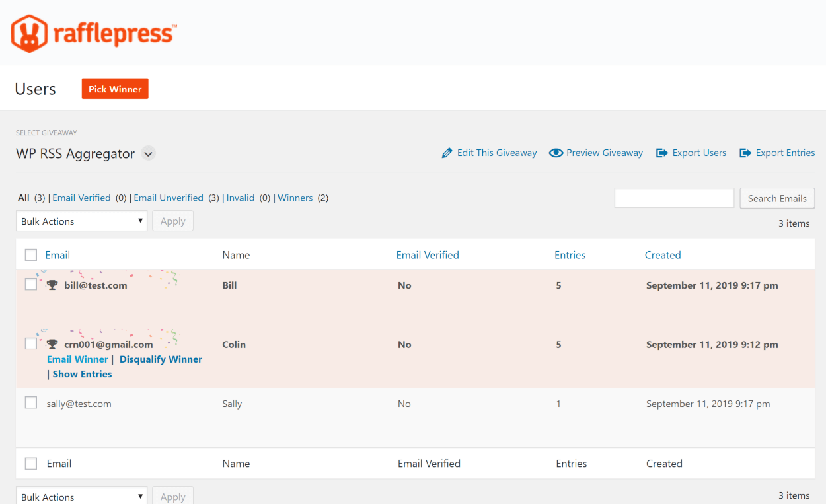Click the Pick Winner button
Viewport: 826px width, 504px height.
click(x=115, y=89)
